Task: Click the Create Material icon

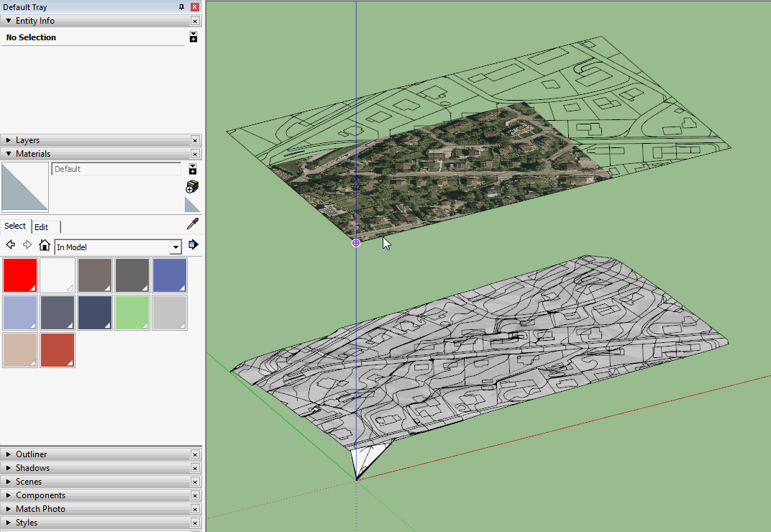Action: click(x=192, y=186)
